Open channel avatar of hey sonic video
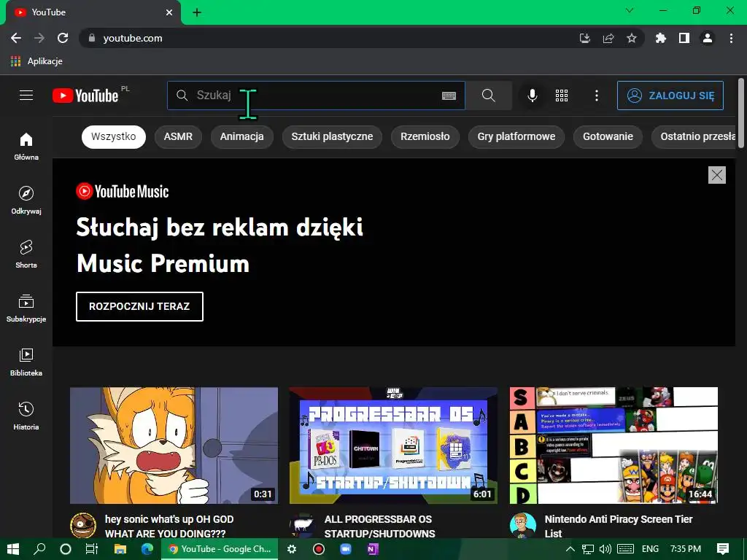The image size is (747, 560). click(x=83, y=525)
